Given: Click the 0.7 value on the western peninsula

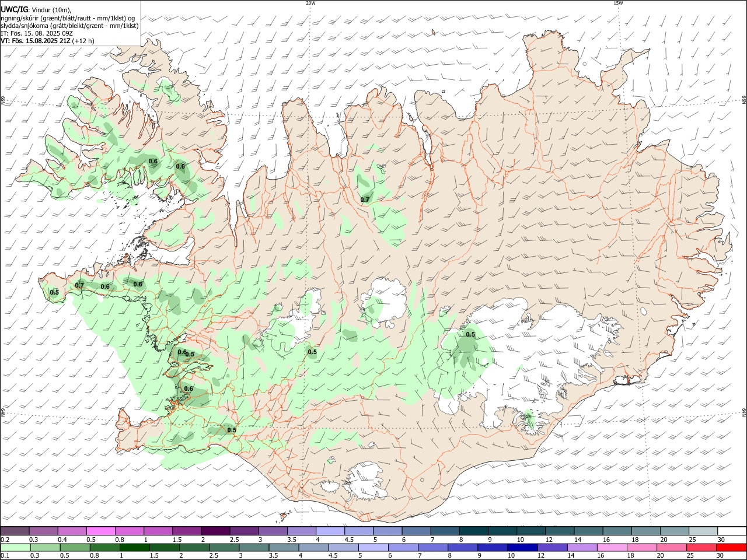Looking at the screenshot, I should pyautogui.click(x=79, y=285).
